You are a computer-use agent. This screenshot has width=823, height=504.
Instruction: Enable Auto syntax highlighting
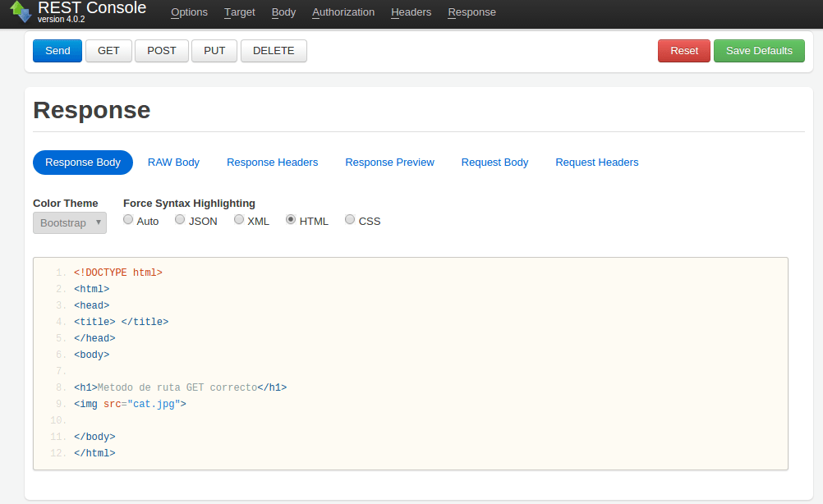pos(128,218)
